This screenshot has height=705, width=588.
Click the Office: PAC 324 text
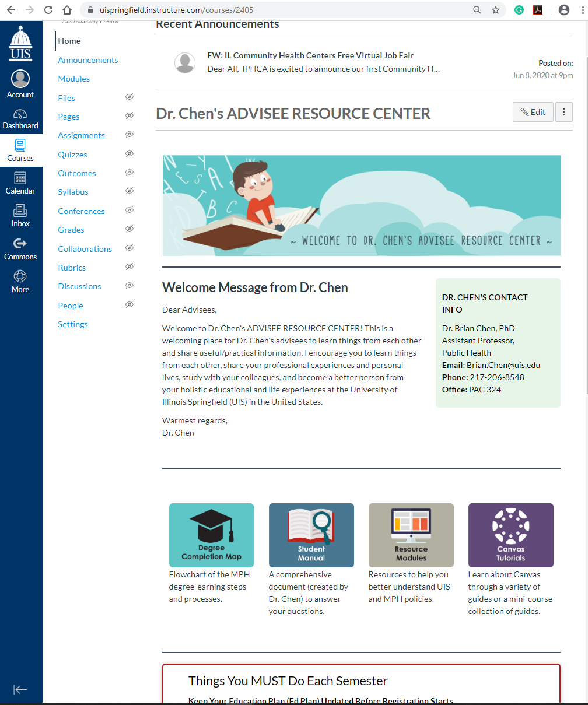coord(471,390)
